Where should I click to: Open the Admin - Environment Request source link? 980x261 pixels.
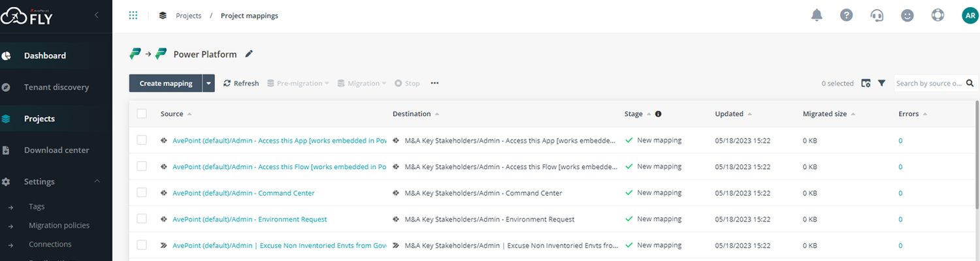pos(250,219)
